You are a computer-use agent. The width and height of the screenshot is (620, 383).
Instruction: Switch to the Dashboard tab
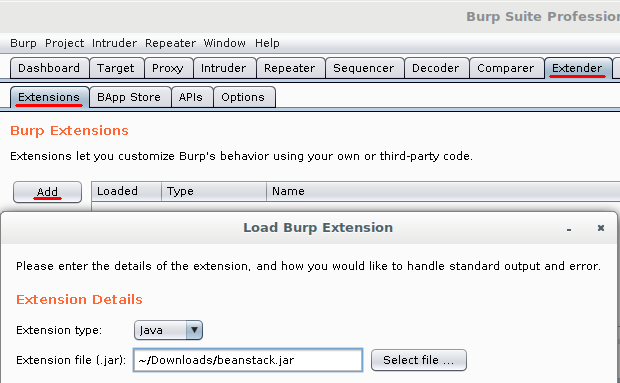pyautogui.click(x=49, y=68)
